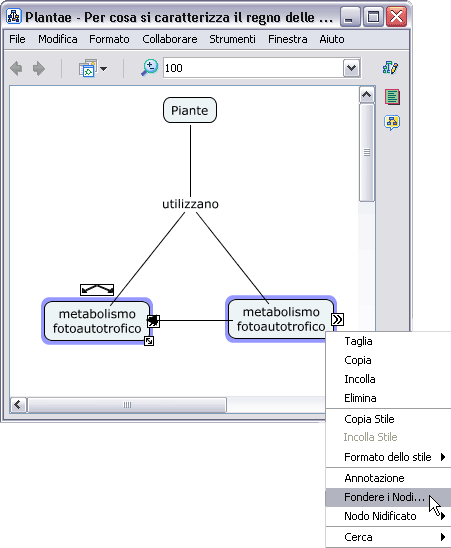Expand the Formato dello stile submenu
The width and height of the screenshot is (451, 548).
388,457
